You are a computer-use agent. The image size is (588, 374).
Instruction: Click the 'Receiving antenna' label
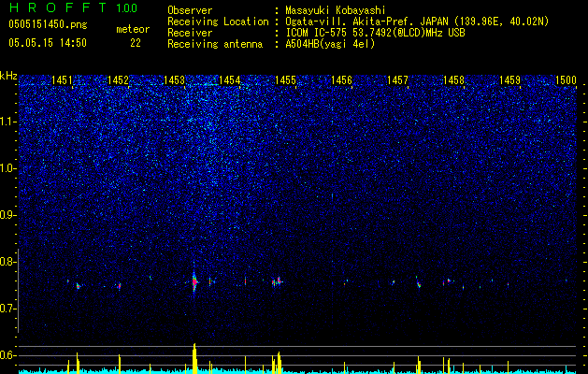tap(215, 44)
